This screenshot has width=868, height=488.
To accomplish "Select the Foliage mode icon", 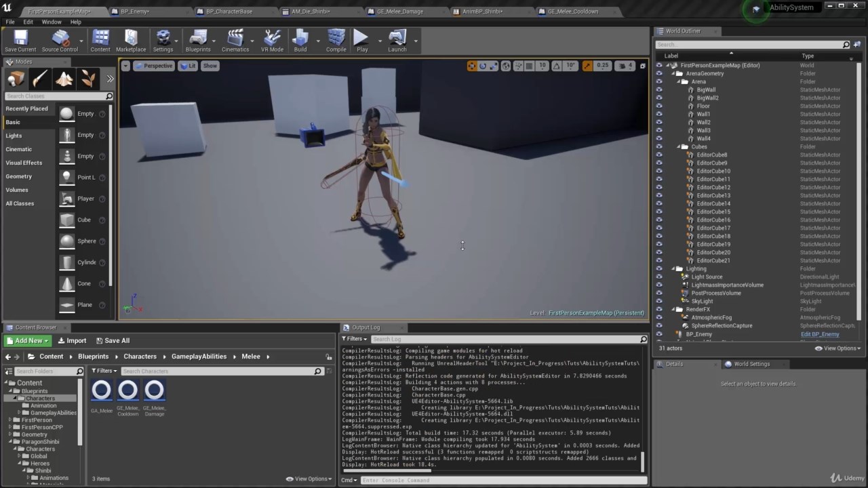I will [x=88, y=79].
